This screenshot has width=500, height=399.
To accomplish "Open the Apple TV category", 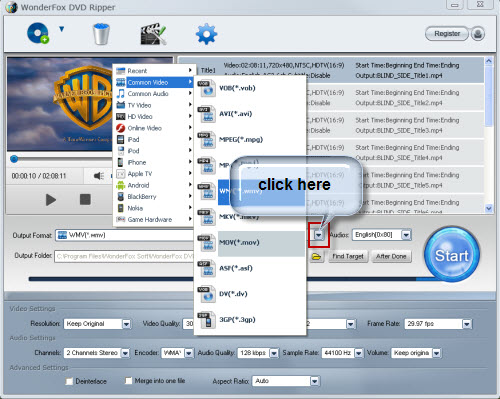I will [x=154, y=174].
